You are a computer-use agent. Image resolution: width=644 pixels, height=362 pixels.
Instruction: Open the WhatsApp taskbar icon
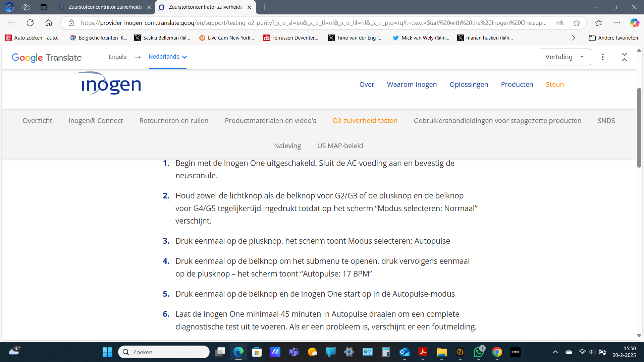click(x=478, y=352)
